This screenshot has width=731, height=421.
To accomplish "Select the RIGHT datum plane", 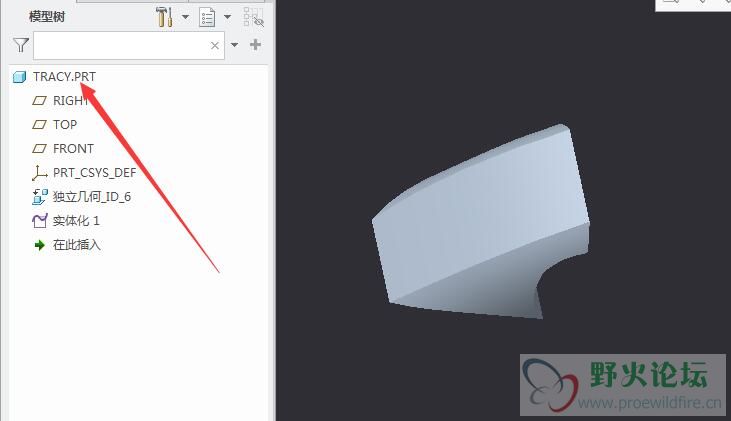I will [x=70, y=101].
